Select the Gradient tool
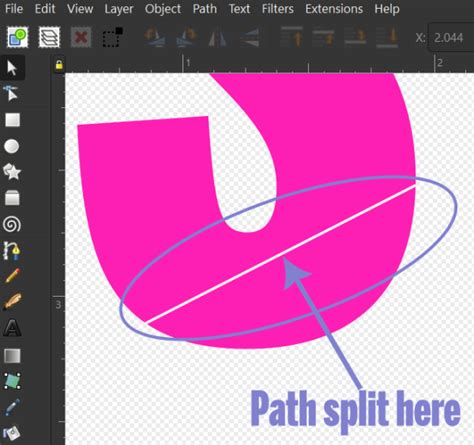 (12, 356)
